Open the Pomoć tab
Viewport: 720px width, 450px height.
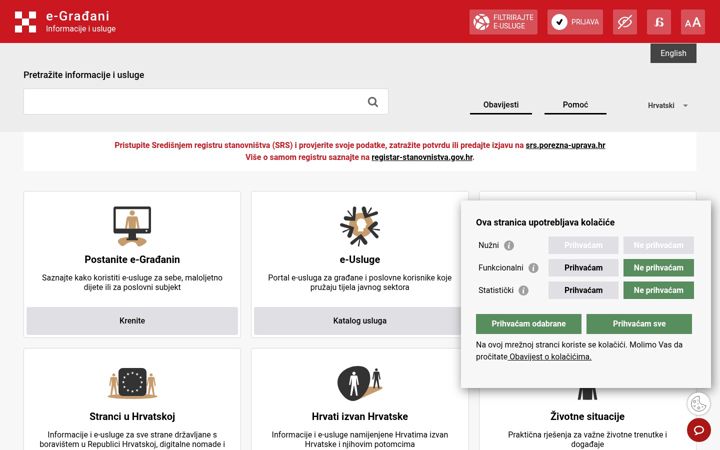pyautogui.click(x=575, y=105)
